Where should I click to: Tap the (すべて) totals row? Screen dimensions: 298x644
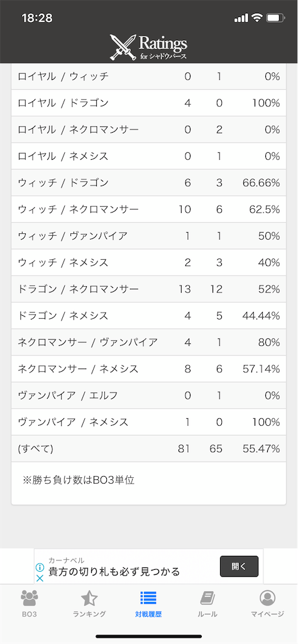click(148, 449)
